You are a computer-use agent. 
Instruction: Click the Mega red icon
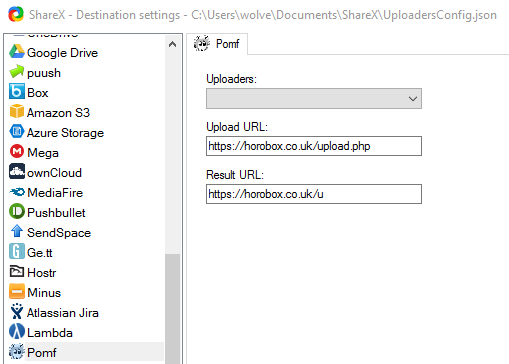pos(17,152)
